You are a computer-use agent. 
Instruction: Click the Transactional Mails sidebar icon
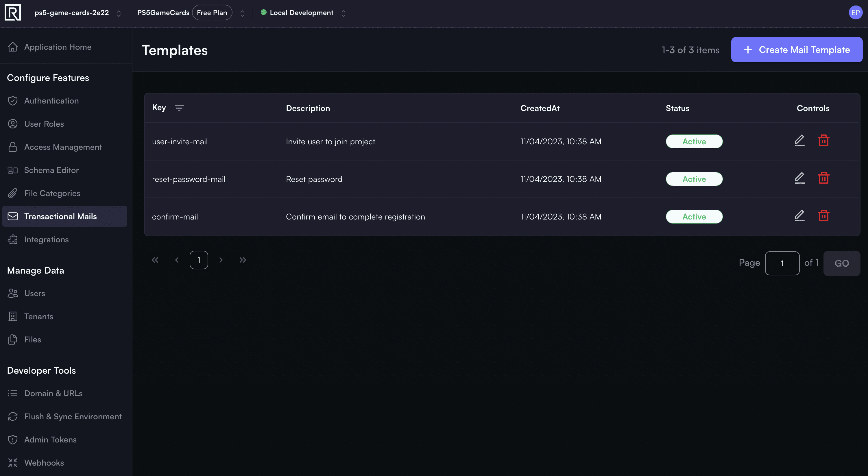(12, 216)
